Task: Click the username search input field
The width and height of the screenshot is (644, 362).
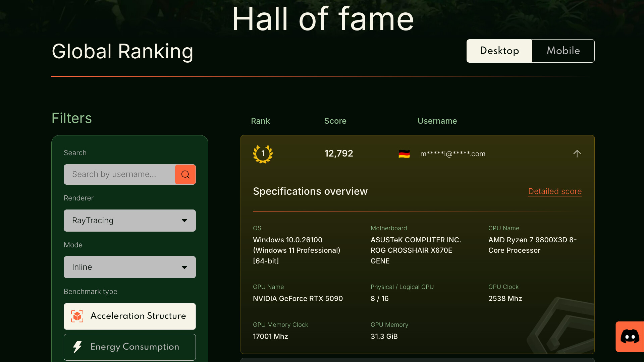Action: pyautogui.click(x=119, y=174)
